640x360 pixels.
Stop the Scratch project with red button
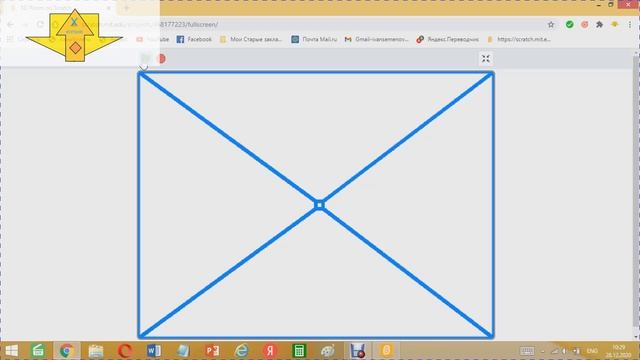162,59
